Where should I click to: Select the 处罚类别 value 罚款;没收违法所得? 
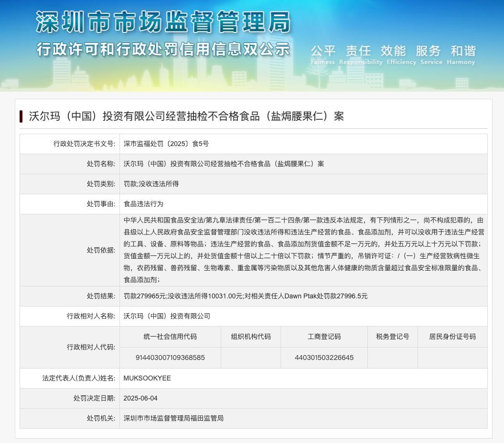click(151, 183)
